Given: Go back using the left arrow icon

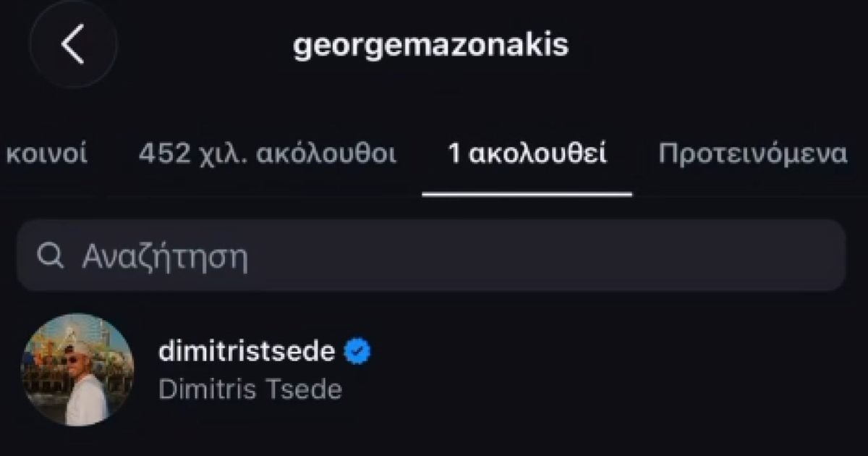Looking at the screenshot, I should pyautogui.click(x=73, y=45).
